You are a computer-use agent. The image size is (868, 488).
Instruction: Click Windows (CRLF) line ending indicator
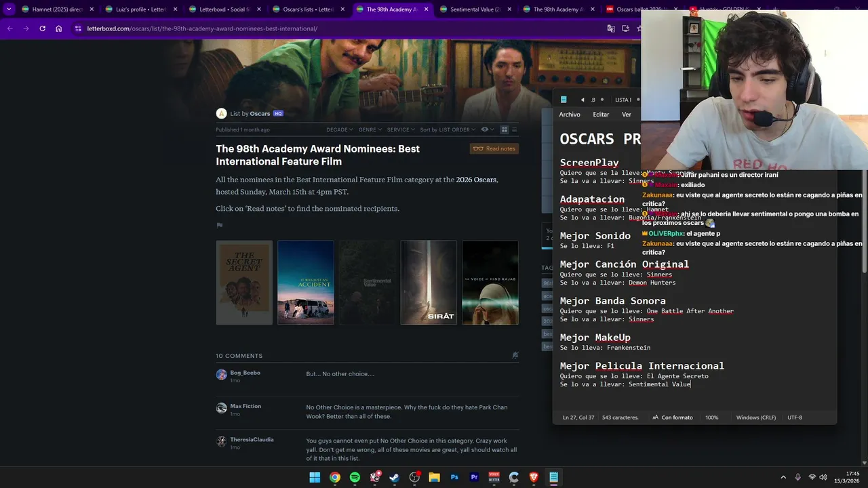[756, 418]
